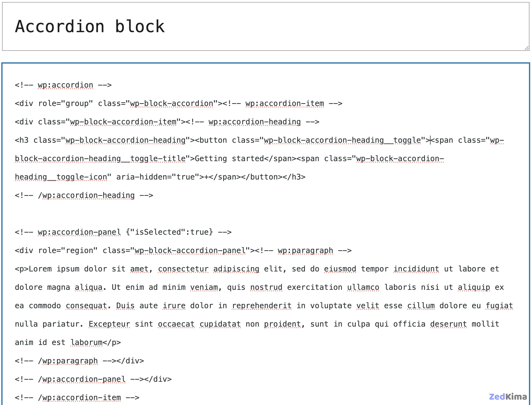Click the underlined wp-block-accordion class name
The height and width of the screenshot is (405, 532).
[x=171, y=103]
